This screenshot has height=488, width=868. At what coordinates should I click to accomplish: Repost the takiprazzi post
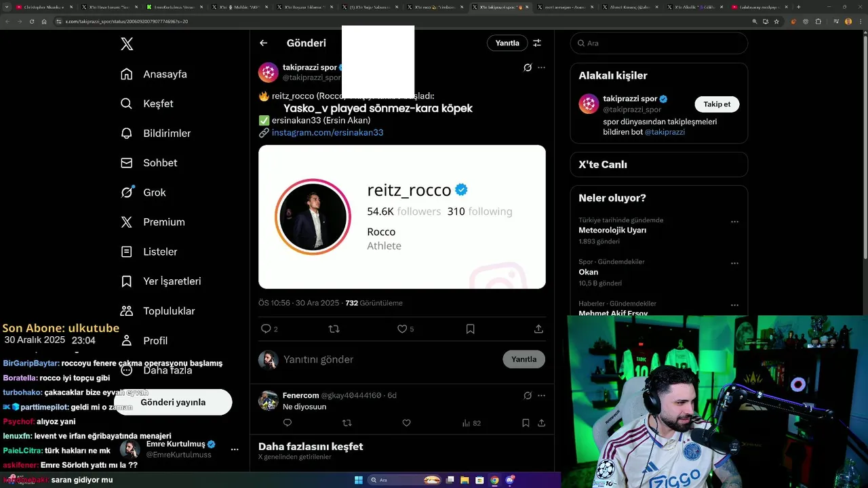click(334, 329)
